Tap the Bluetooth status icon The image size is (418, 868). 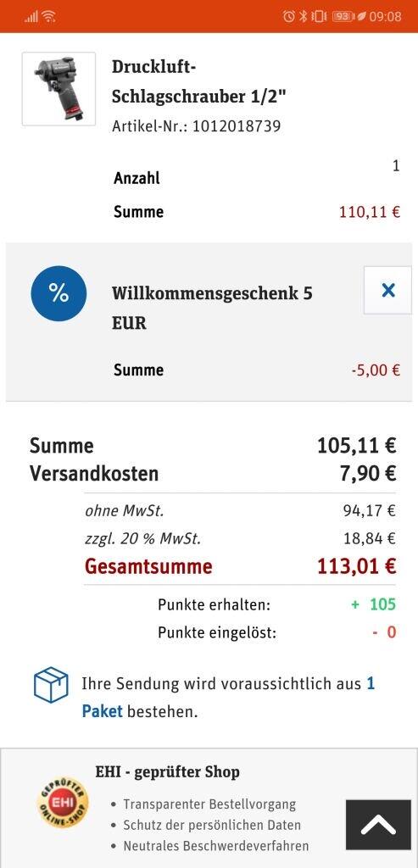(x=303, y=17)
